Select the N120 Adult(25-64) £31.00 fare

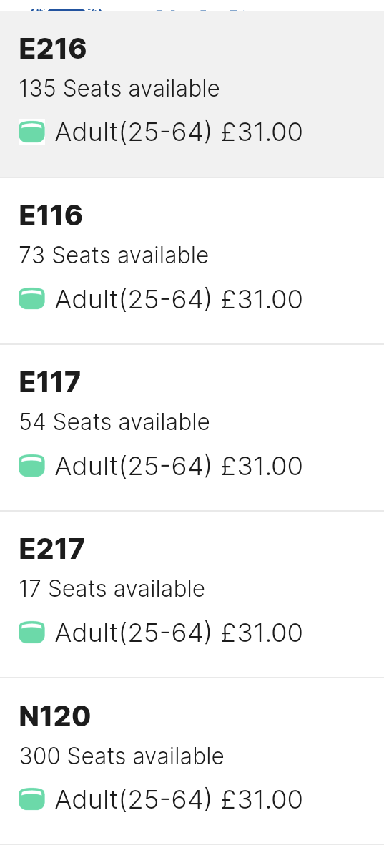pos(179,799)
